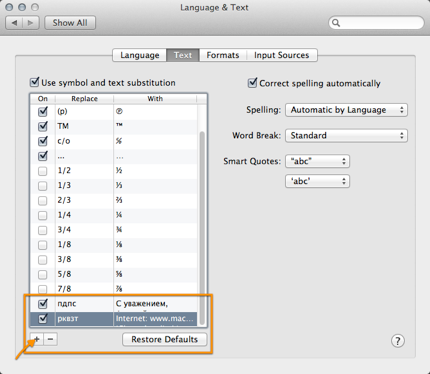Click the magnifier icon in search field

(x=336, y=23)
